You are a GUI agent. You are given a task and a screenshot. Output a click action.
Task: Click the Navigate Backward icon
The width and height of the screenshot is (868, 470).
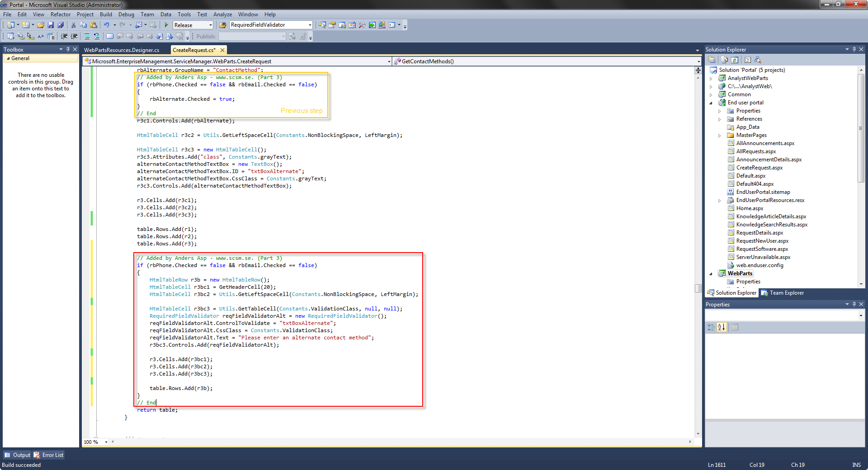click(x=139, y=25)
